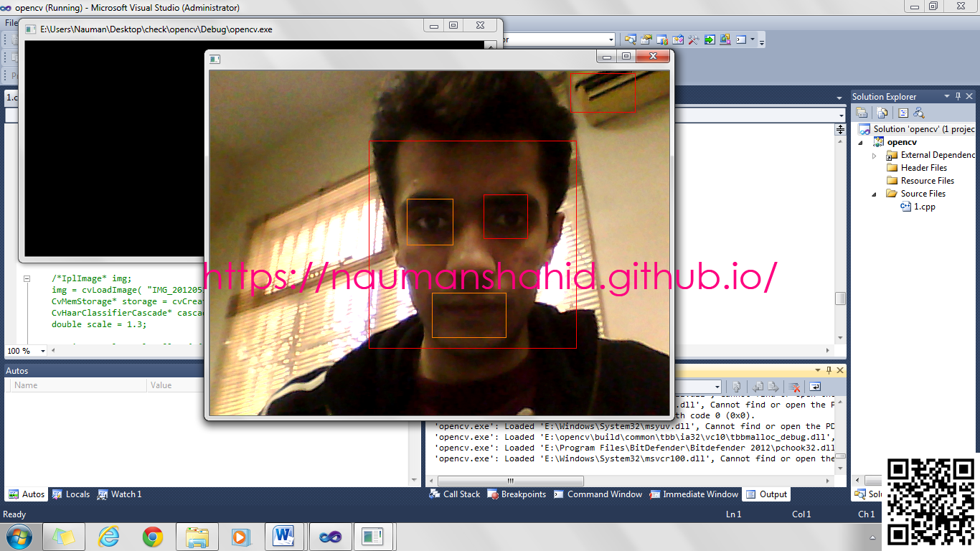This screenshot has width=980, height=551.
Task: Collapse the code outlining minus box
Action: pyautogui.click(x=27, y=278)
